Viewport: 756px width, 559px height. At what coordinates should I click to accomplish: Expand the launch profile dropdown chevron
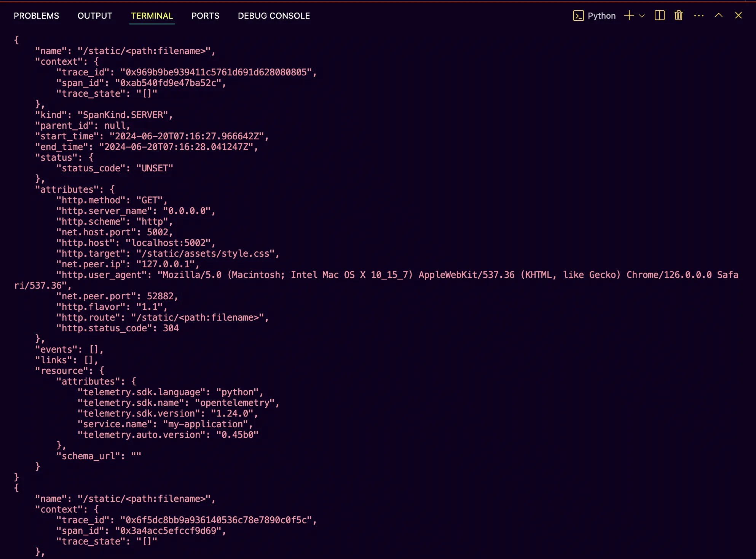click(x=642, y=16)
